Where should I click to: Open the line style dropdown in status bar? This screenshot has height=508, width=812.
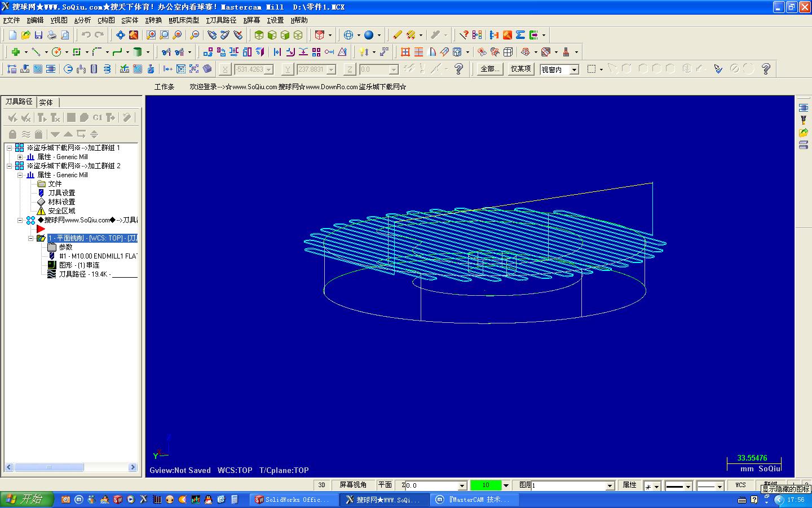pos(688,485)
